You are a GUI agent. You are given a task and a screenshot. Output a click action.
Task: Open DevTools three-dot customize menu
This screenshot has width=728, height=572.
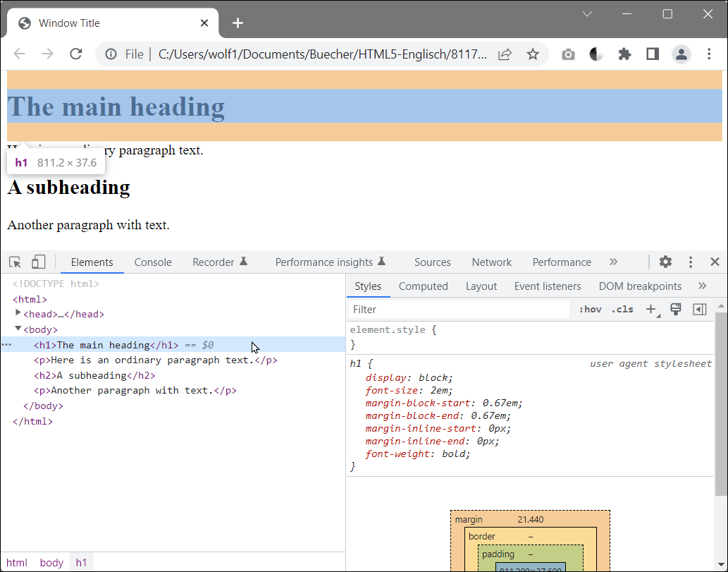click(x=691, y=262)
